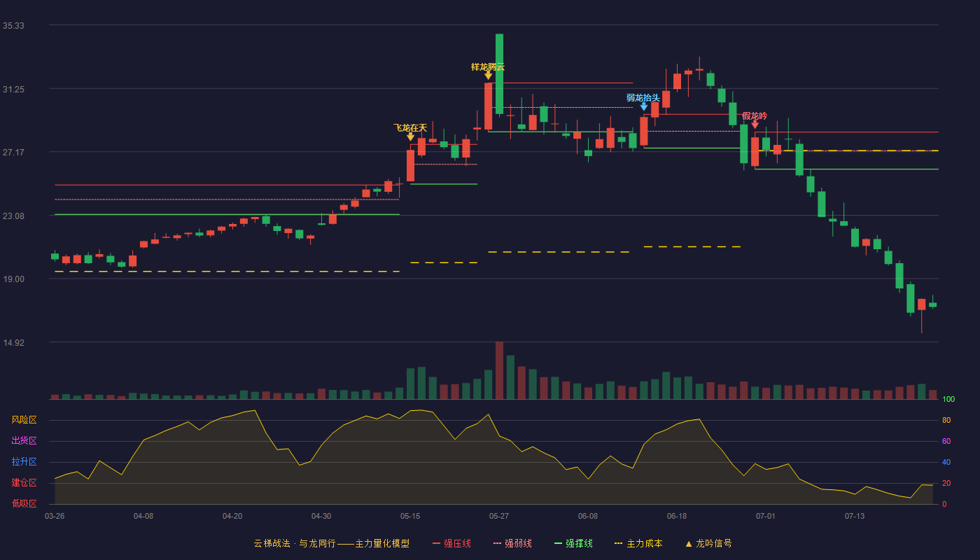The height and width of the screenshot is (560, 980).
Task: Toggle the 强弱线 legend series
Action: coord(512,543)
